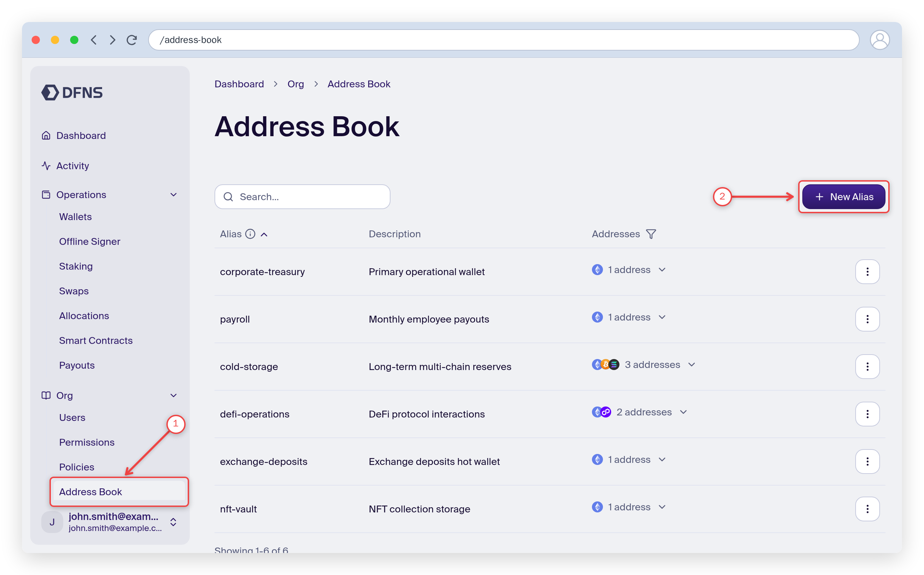This screenshot has height=575, width=924.
Task: Open the Addresses filter funnel icon
Action: [x=651, y=234]
